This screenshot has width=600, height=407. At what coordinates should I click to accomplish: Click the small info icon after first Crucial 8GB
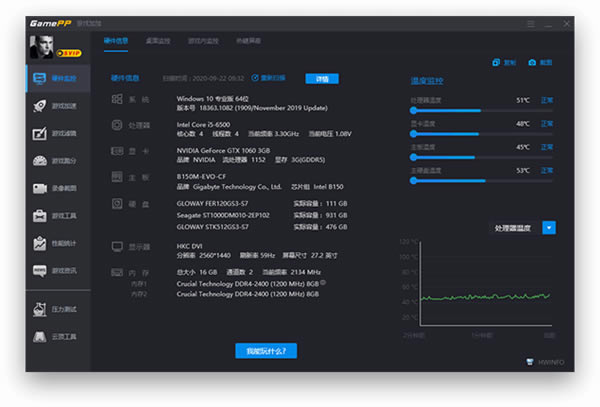[x=323, y=283]
